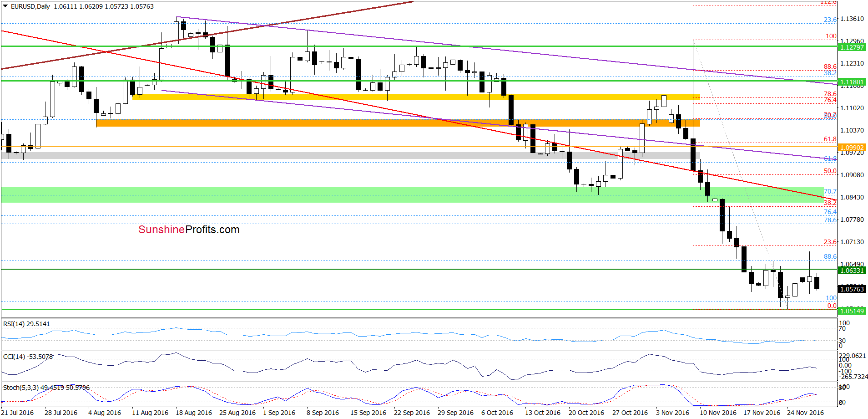Select the EURUSD,Daily chart title text
Viewport: 868px width, 419px height.
(x=30, y=6)
